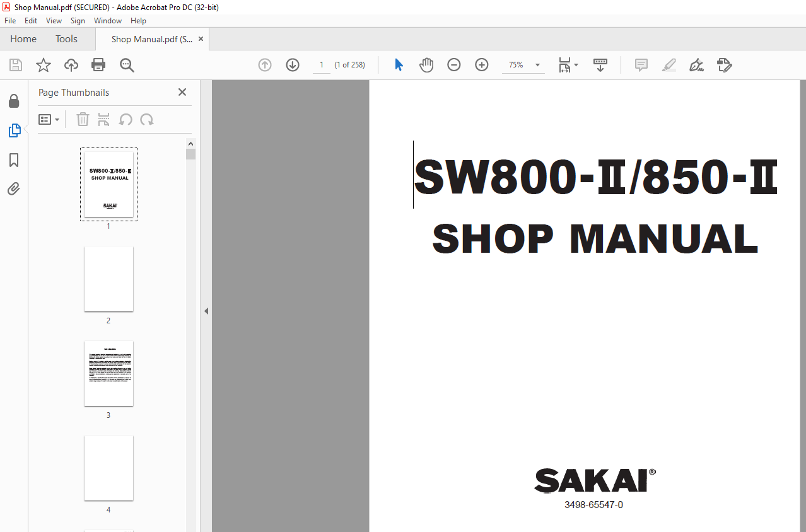Click the (1 of 258) page count

(349, 65)
